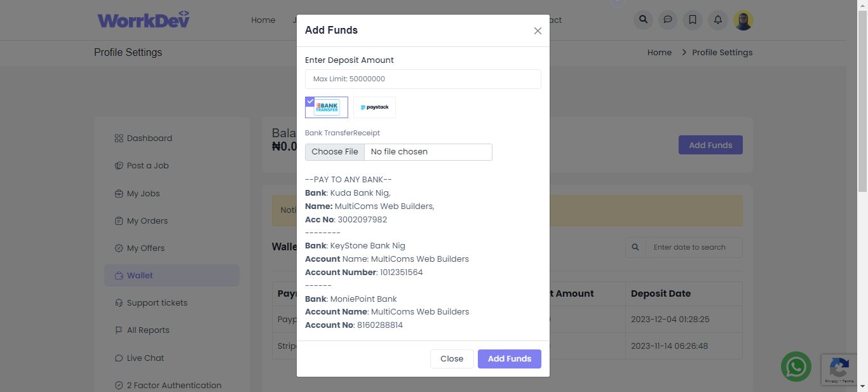Click the search magnifier icon in header
868x392 pixels.
click(643, 20)
